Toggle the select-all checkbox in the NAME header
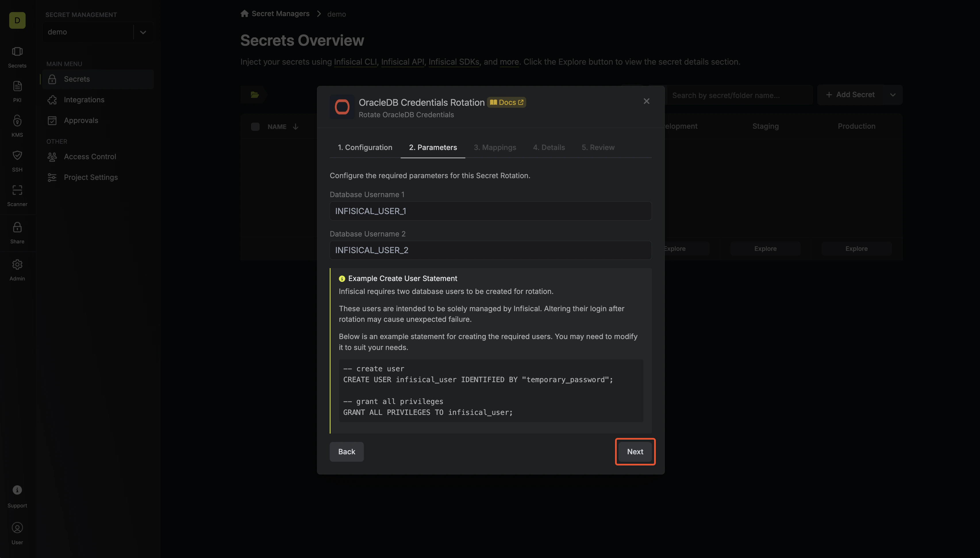980x558 pixels. 255,127
